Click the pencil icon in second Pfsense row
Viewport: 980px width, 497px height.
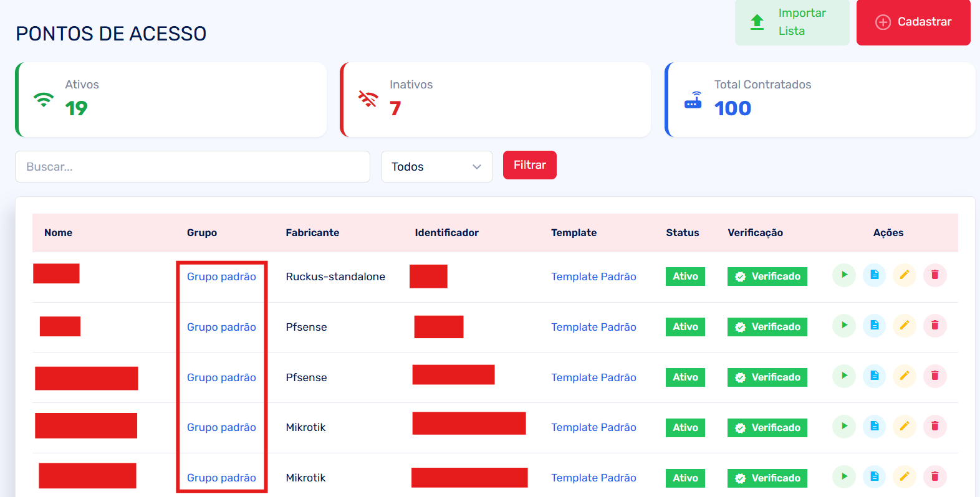click(904, 376)
